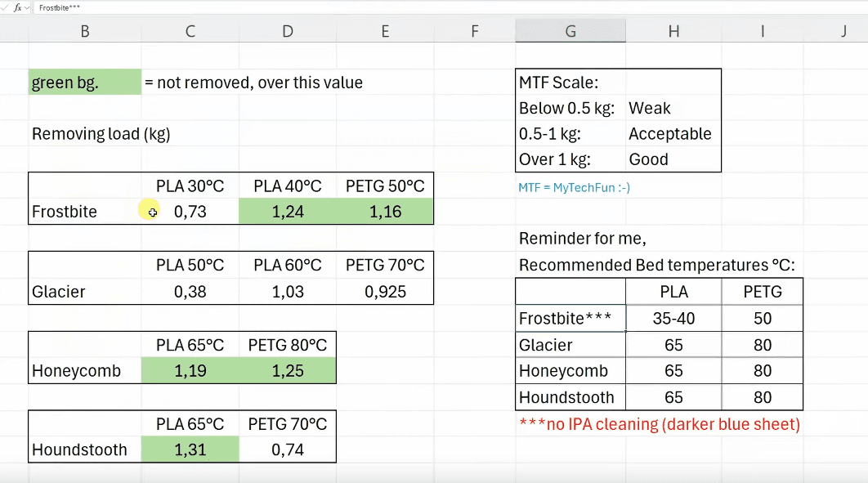
Task: Click the Insert Function fx icon
Action: pyautogui.click(x=17, y=7)
